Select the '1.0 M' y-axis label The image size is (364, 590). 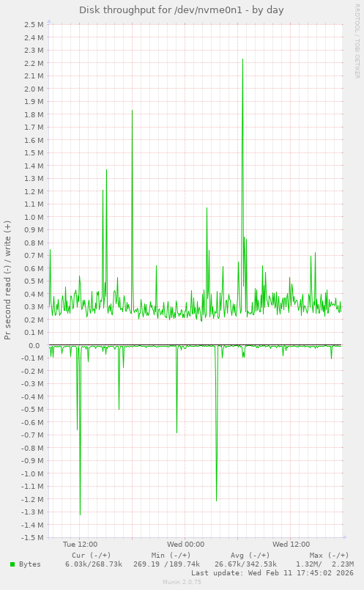(34, 217)
